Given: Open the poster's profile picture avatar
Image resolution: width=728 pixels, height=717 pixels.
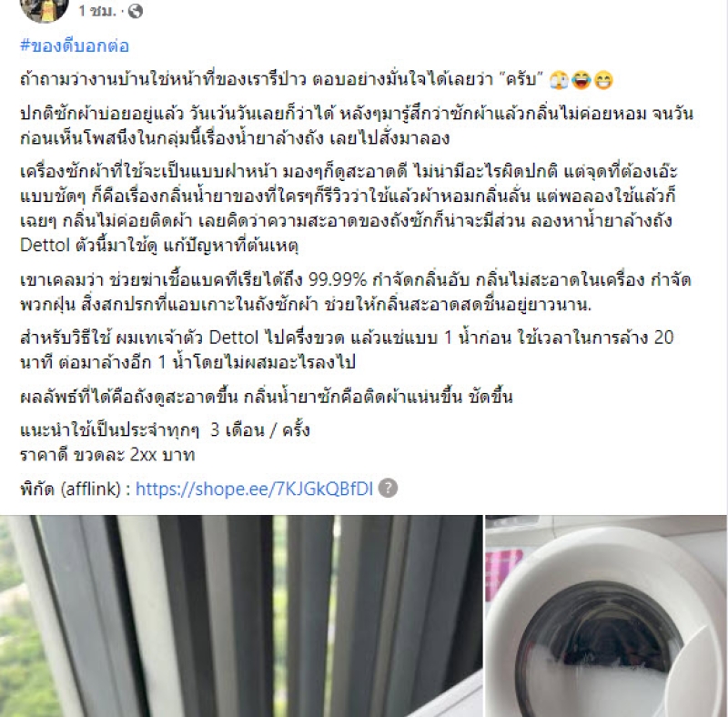Looking at the screenshot, I should [44, 8].
